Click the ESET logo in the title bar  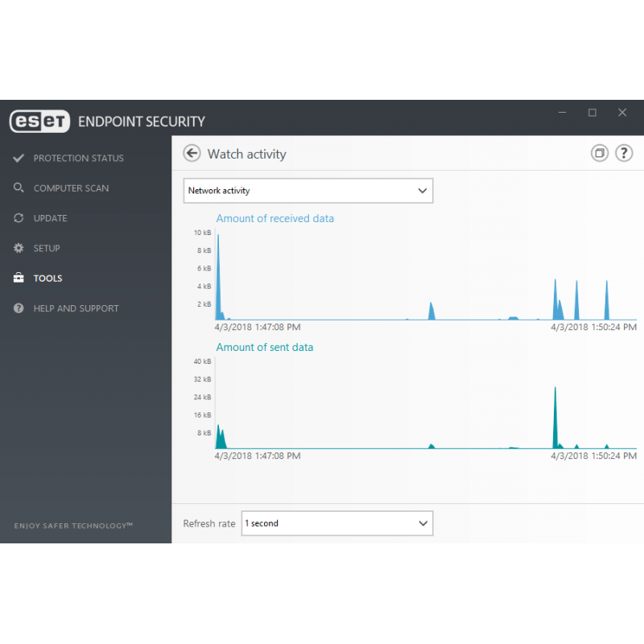[x=39, y=122]
